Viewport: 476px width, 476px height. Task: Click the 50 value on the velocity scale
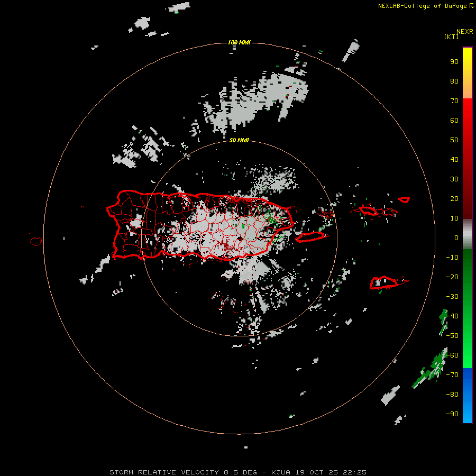[454, 140]
